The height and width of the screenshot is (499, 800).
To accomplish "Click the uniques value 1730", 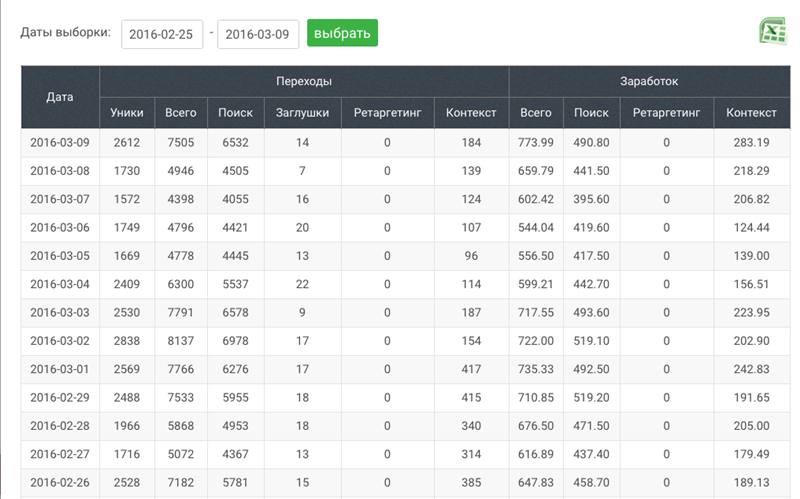I will click(x=127, y=171).
